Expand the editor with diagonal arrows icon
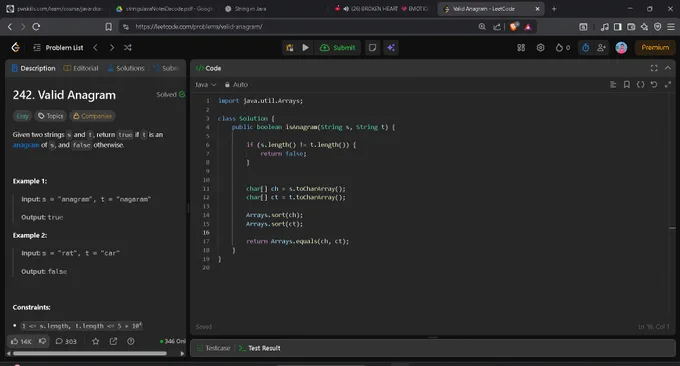 click(x=668, y=85)
